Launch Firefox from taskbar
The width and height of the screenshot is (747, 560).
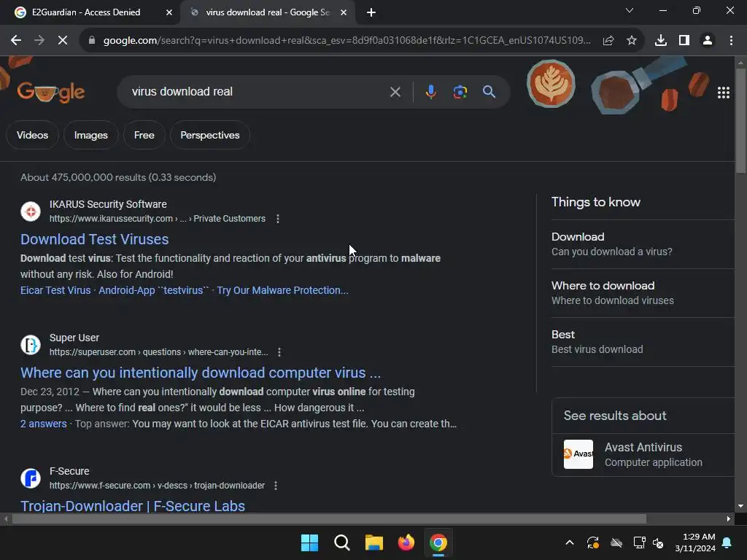(406, 542)
